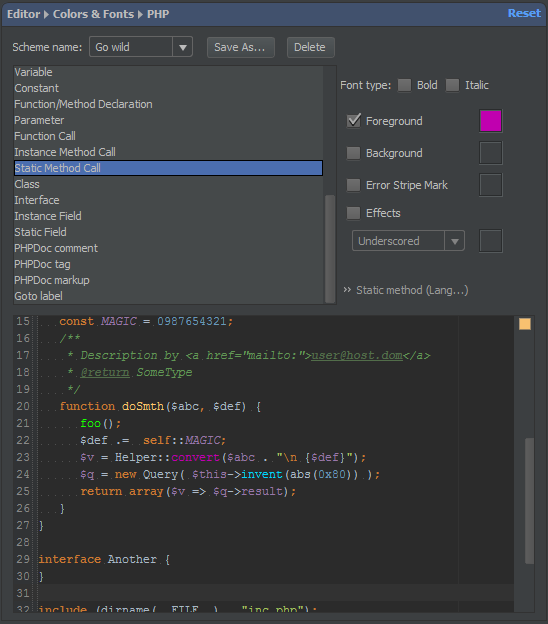Click 'foo' function call in preview
Image resolution: width=548 pixels, height=624 pixels.
pos(90,423)
